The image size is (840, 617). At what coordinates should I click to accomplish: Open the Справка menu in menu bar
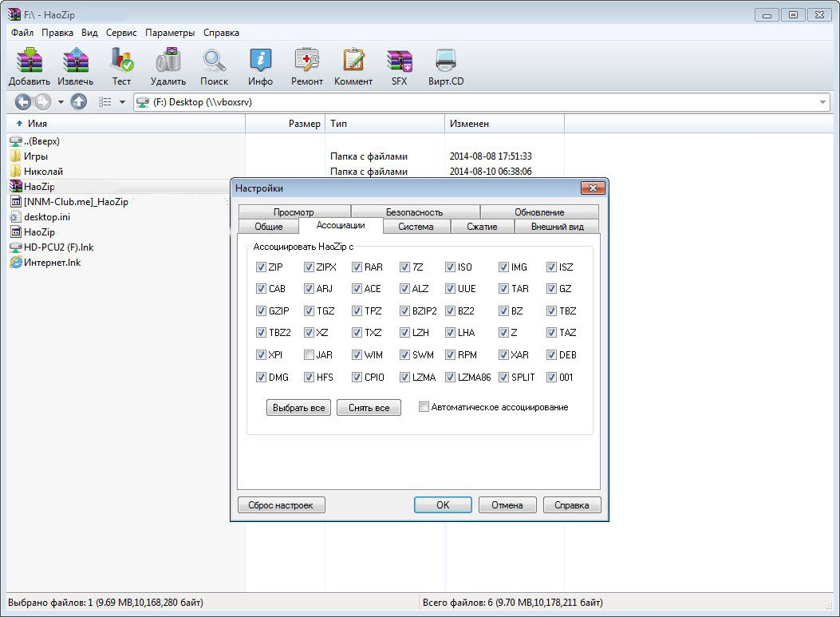point(221,33)
